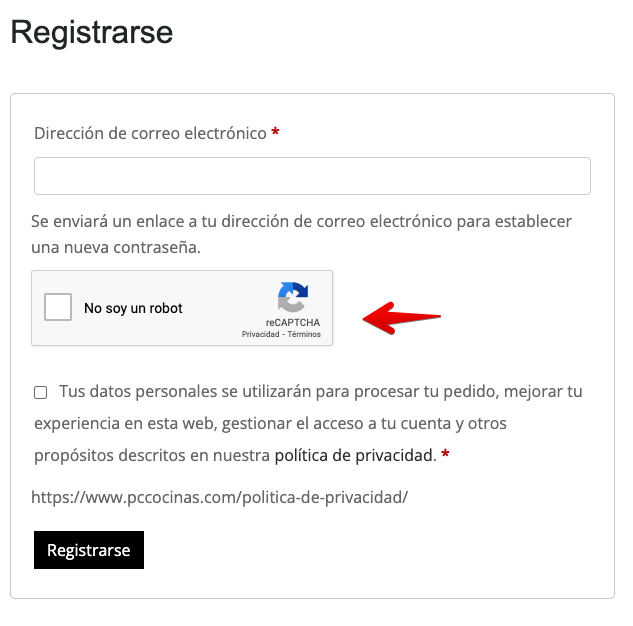Click the red asterisk beside the email label
This screenshot has height=626, width=633.
(x=275, y=132)
